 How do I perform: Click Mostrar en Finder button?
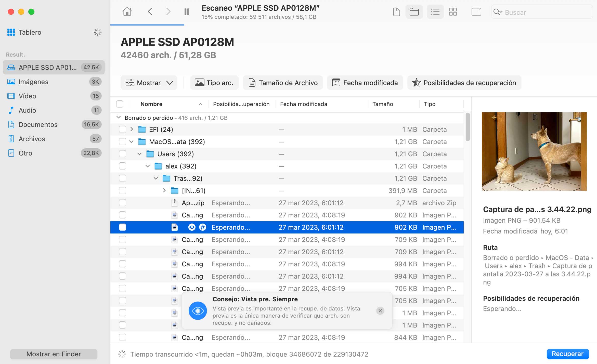[54, 354]
